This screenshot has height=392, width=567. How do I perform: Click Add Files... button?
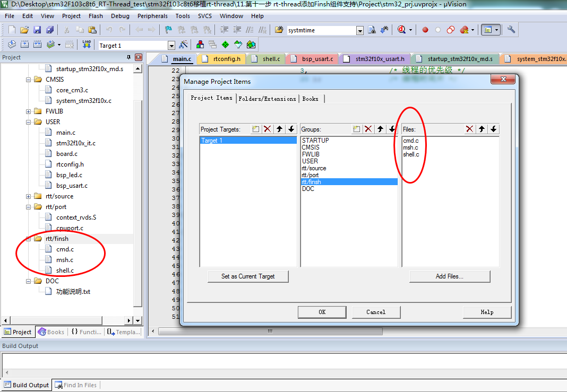tap(450, 276)
